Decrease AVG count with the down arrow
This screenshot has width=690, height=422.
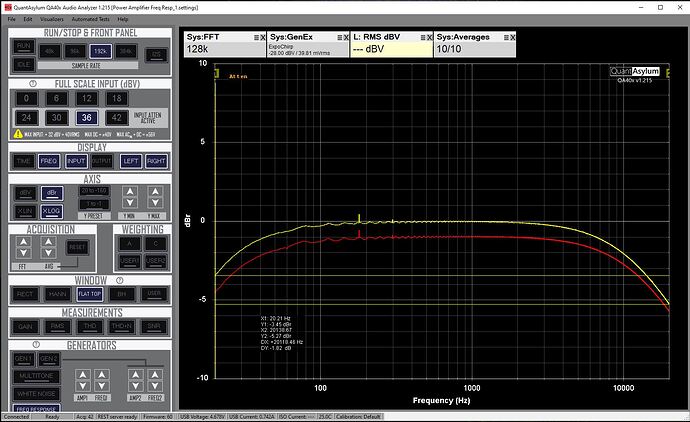coord(48,253)
